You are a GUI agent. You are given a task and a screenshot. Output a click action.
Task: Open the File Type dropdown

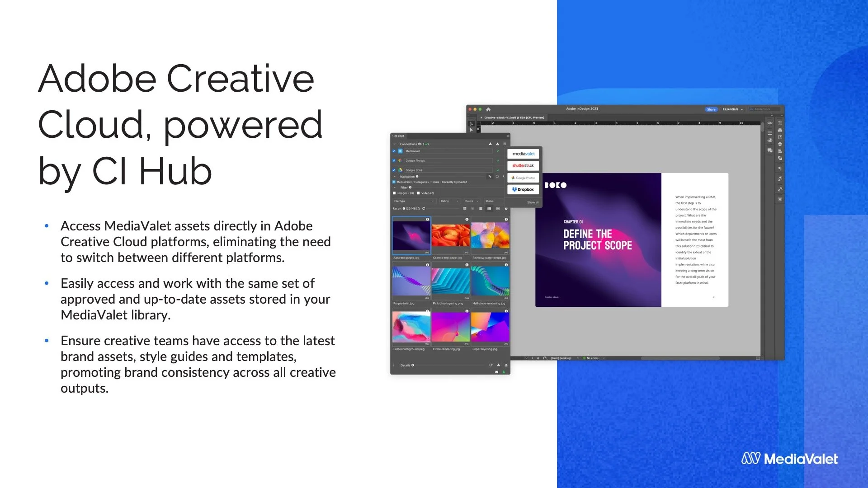(x=414, y=201)
